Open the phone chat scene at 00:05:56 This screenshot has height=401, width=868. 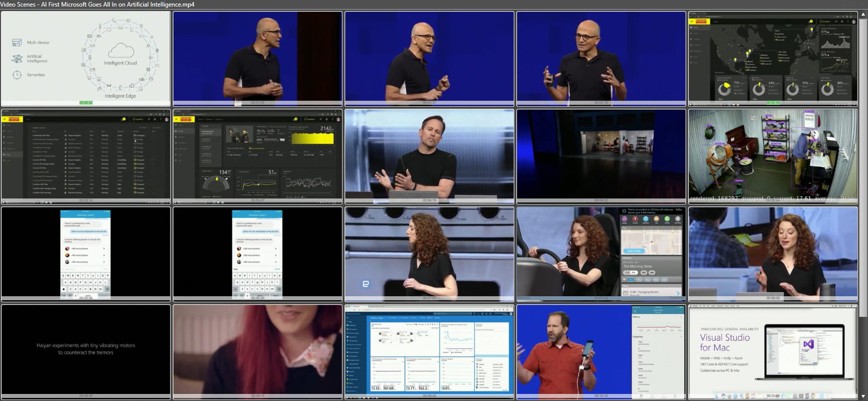[86, 253]
